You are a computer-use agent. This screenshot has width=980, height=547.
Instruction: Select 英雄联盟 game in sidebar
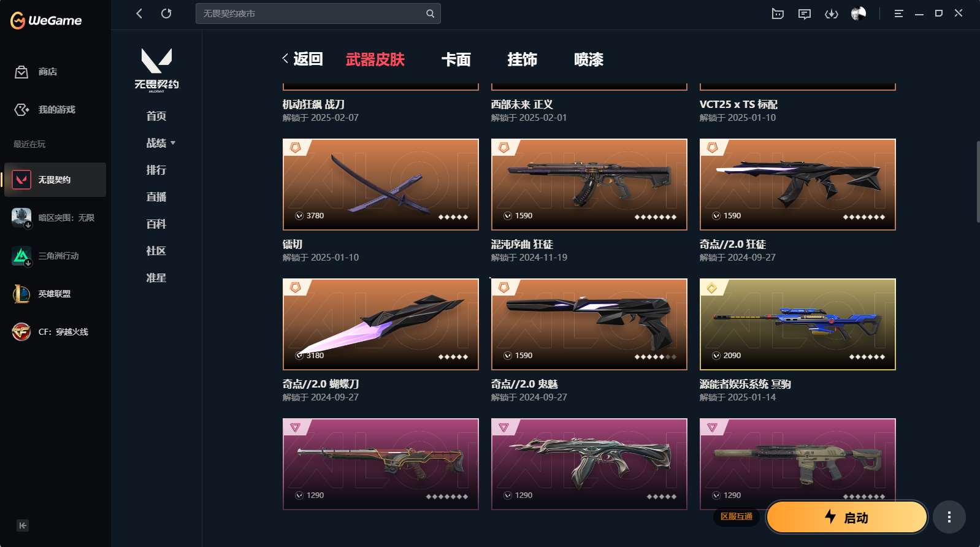pyautogui.click(x=55, y=294)
